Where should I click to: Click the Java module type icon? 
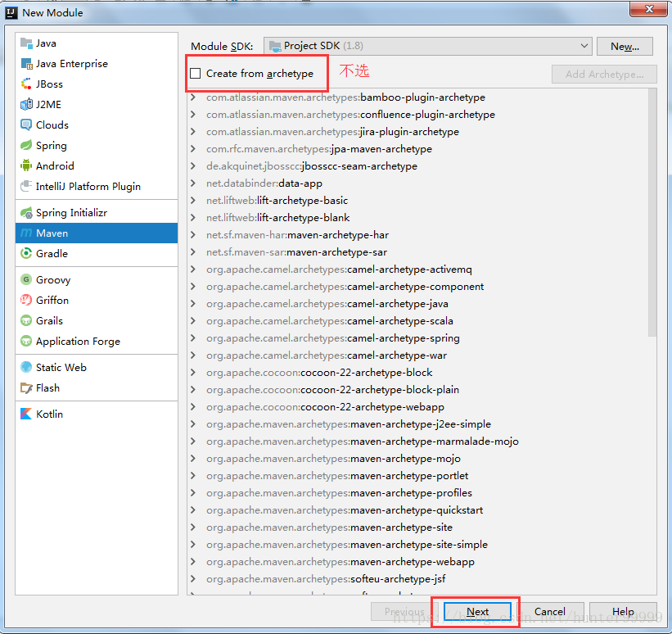tap(26, 43)
